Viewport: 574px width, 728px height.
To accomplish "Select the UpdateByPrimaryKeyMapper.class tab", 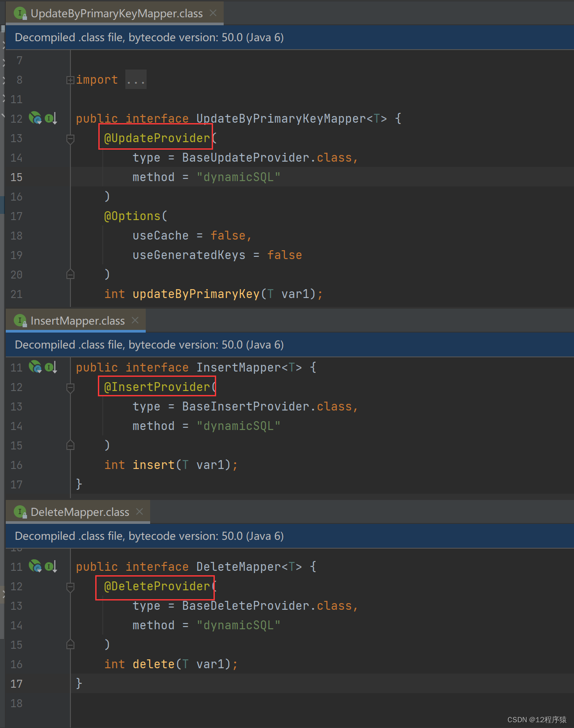I will (x=114, y=14).
